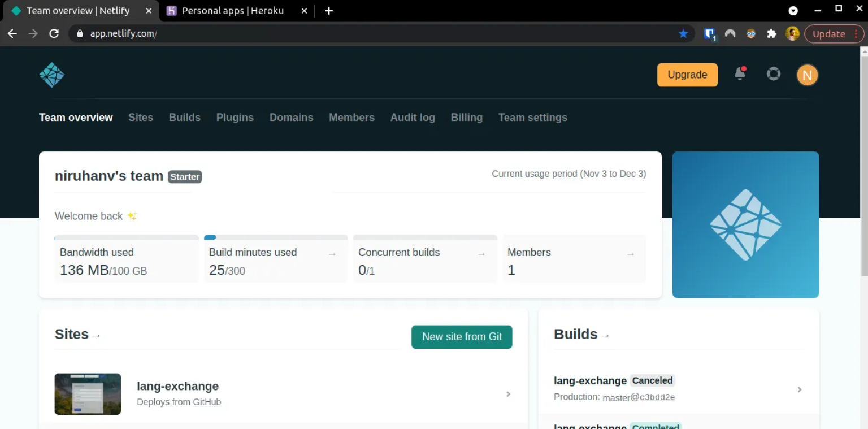The width and height of the screenshot is (868, 429).
Task: Open the Build minutes used card
Action: tap(275, 259)
